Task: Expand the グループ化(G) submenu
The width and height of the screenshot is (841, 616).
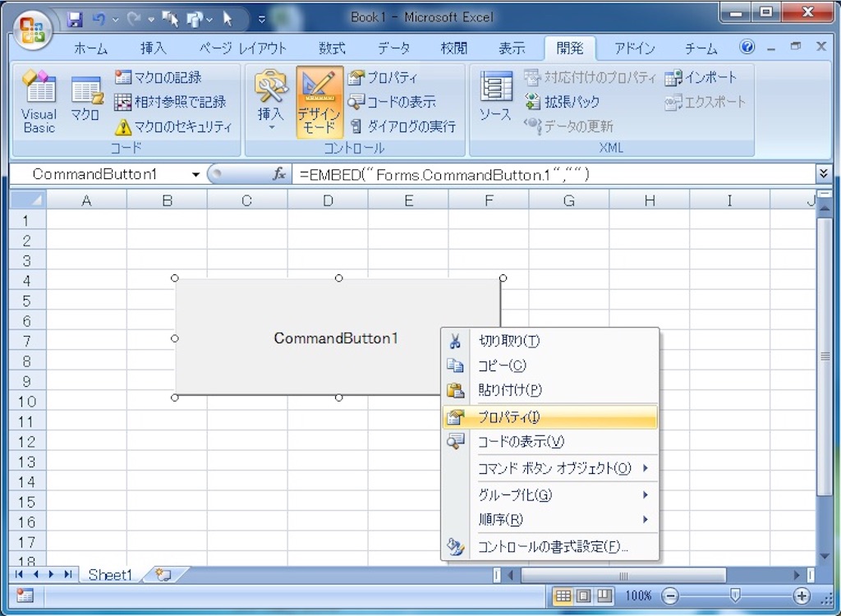Action: click(550, 494)
